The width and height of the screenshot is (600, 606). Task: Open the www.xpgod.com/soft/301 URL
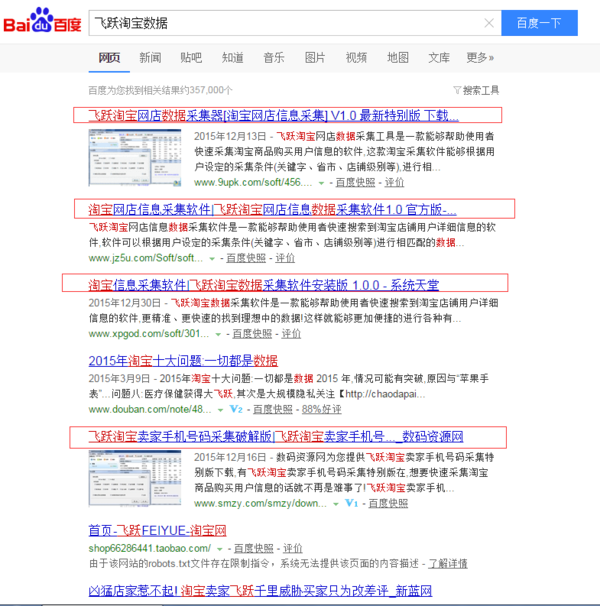tap(149, 334)
